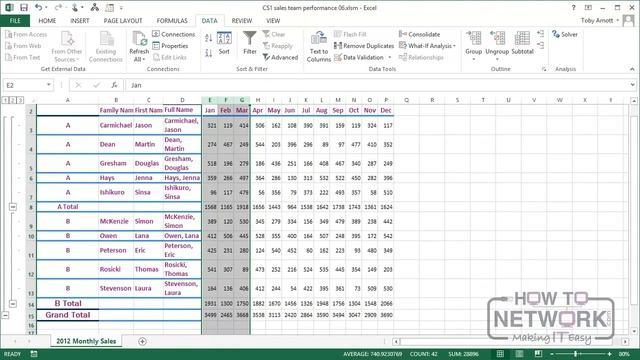Click the Help question mark icon

573,7
